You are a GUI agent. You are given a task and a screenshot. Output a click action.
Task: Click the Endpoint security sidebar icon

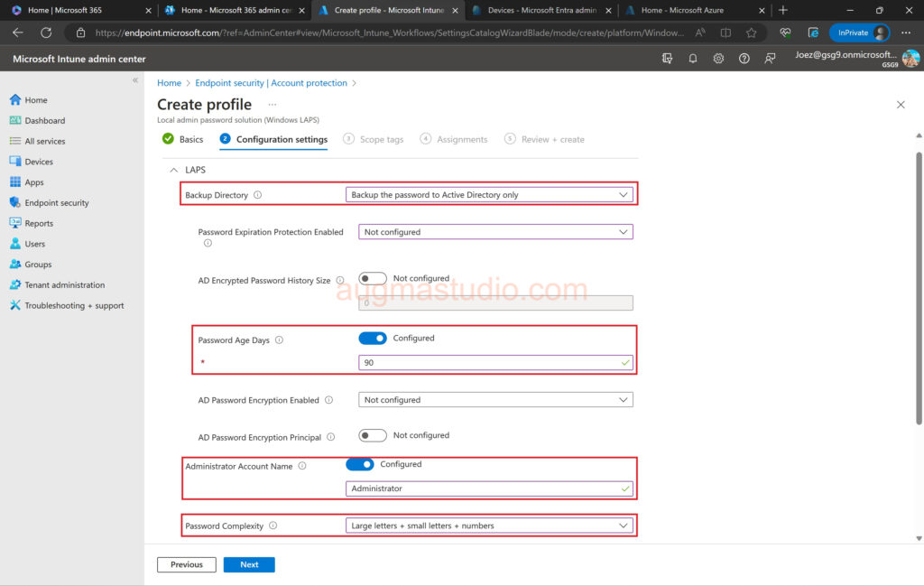pos(15,203)
